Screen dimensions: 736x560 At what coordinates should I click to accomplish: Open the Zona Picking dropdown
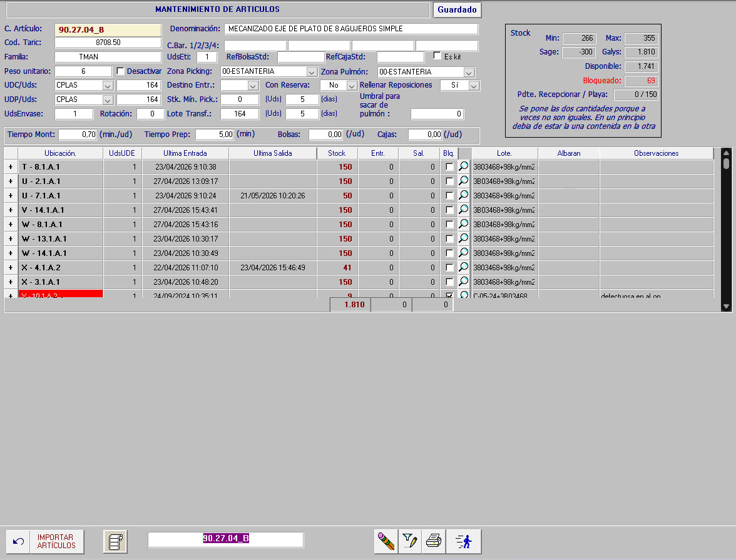pos(312,73)
